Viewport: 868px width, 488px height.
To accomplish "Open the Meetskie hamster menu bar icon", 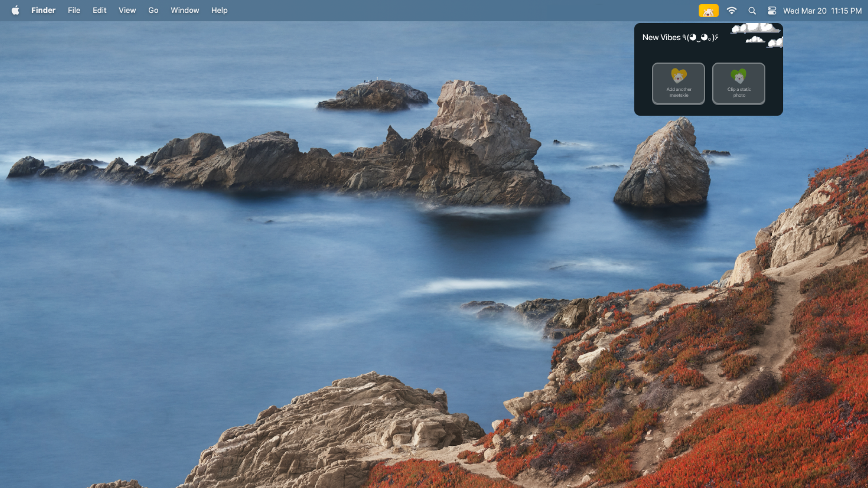I will coord(708,11).
